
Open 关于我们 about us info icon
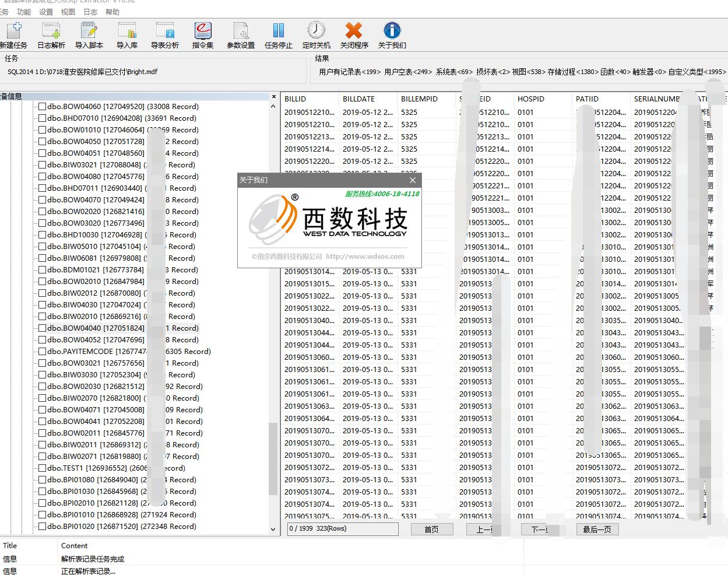click(x=392, y=35)
